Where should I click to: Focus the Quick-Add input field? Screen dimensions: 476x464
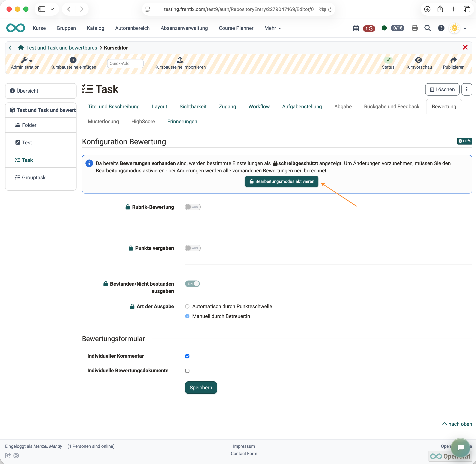(125, 63)
